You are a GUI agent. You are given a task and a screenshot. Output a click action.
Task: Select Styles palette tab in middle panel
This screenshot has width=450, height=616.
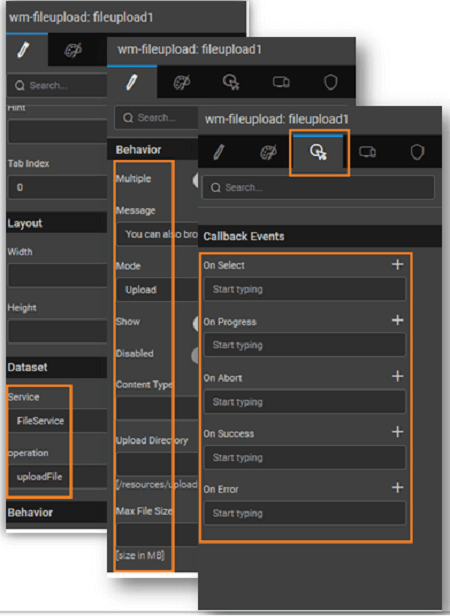182,82
